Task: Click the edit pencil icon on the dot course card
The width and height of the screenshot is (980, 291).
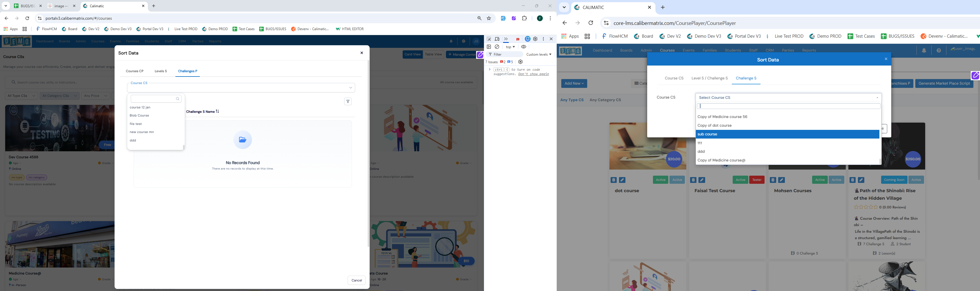Action: 623,180
